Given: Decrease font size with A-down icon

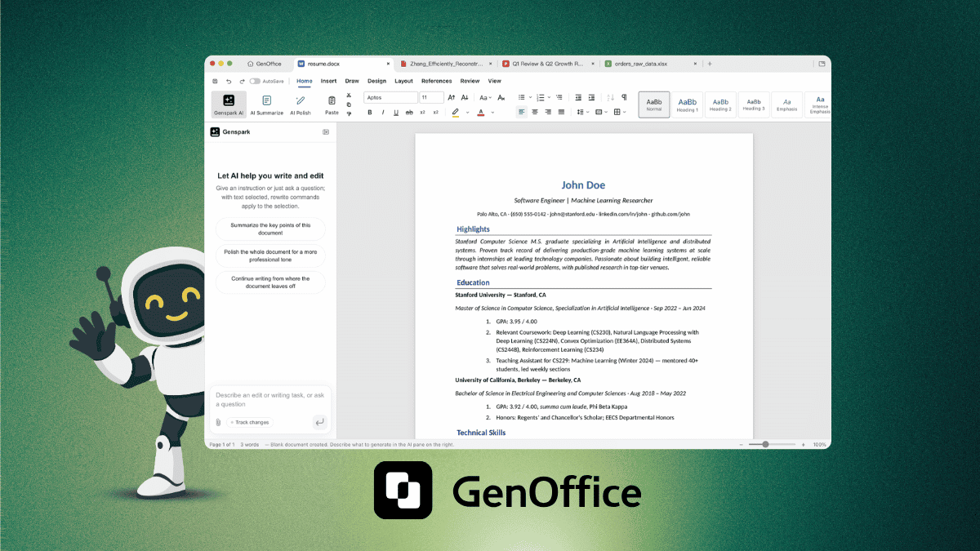Looking at the screenshot, I should [465, 98].
